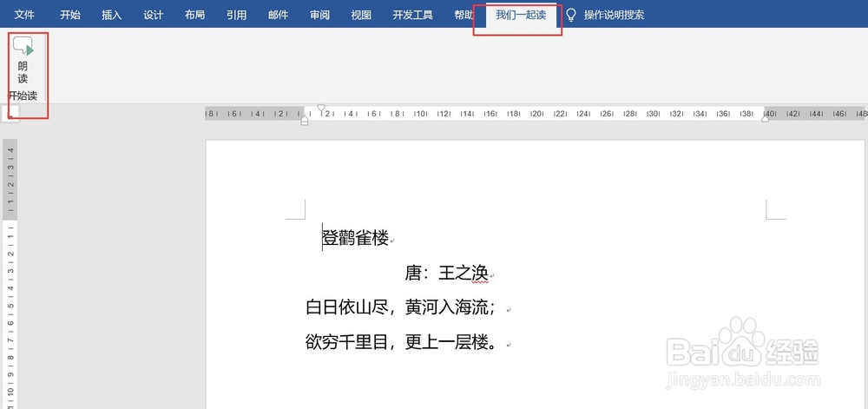868x409 pixels.
Task: Click the title text 登鹳雀楼
Action: (x=355, y=239)
